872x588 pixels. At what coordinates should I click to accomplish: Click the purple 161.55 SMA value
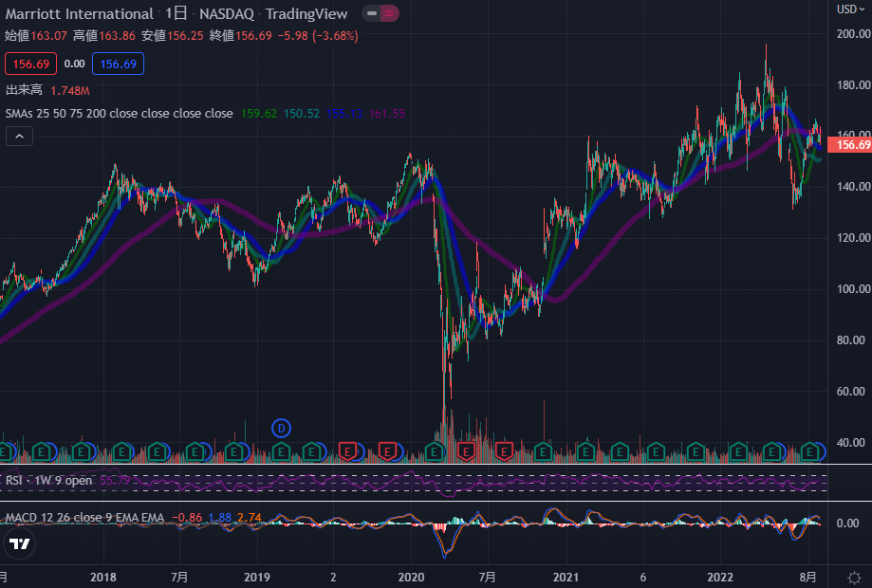pos(387,114)
